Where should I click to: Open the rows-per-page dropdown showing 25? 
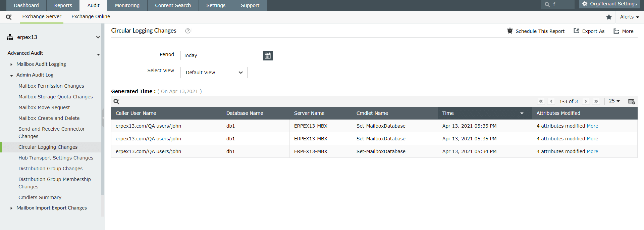click(x=614, y=101)
